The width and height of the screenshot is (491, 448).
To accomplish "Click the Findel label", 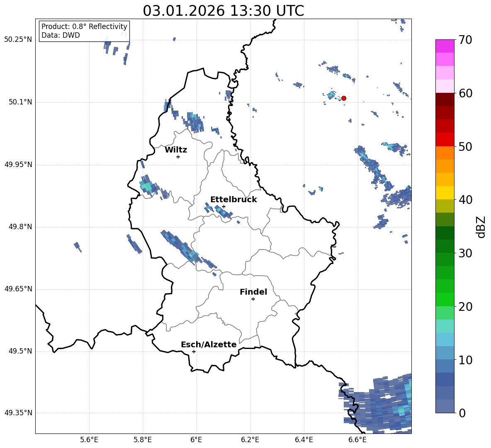I will [x=253, y=292].
